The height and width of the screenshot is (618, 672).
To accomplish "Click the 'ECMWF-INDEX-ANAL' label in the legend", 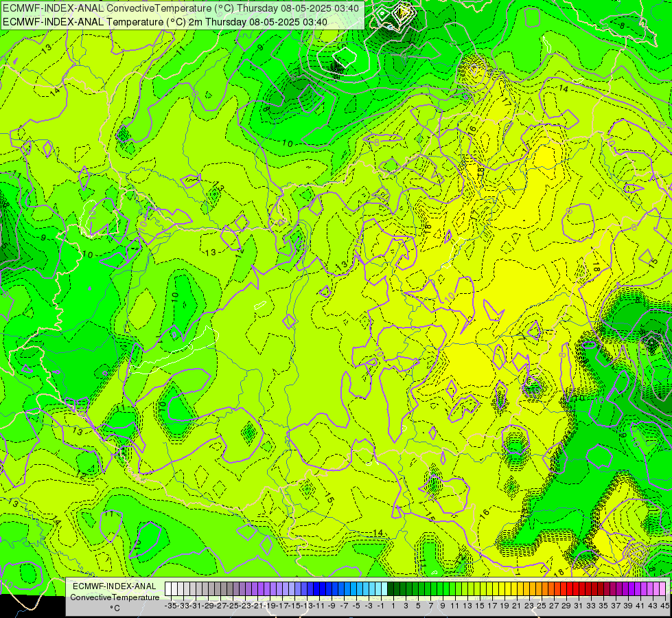I will (x=115, y=586).
